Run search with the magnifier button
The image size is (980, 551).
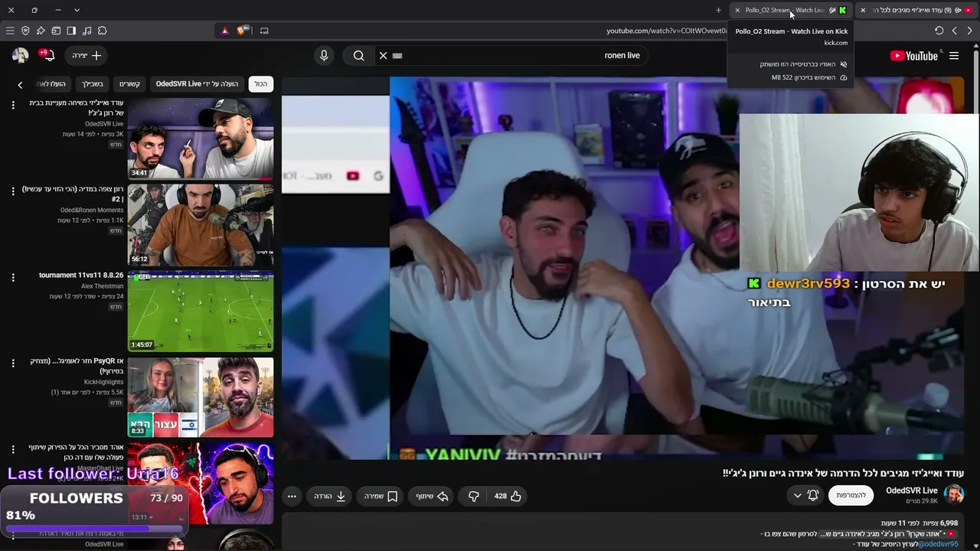(358, 55)
